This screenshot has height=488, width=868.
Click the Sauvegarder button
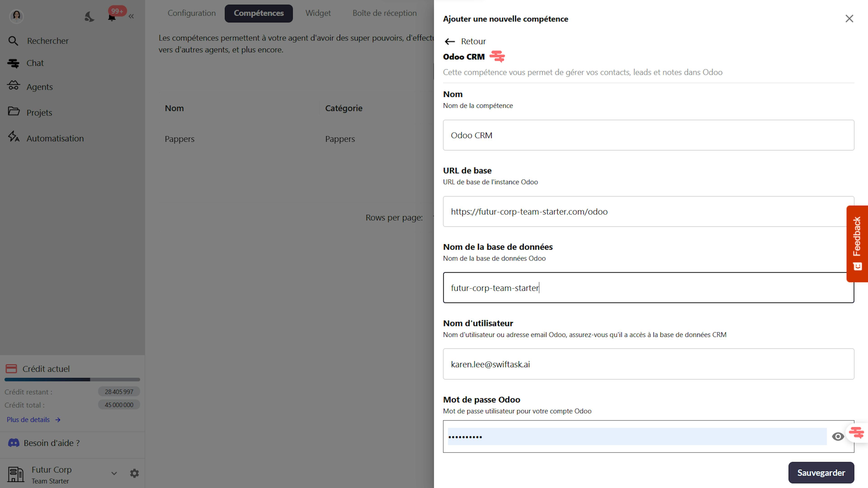pos(821,472)
